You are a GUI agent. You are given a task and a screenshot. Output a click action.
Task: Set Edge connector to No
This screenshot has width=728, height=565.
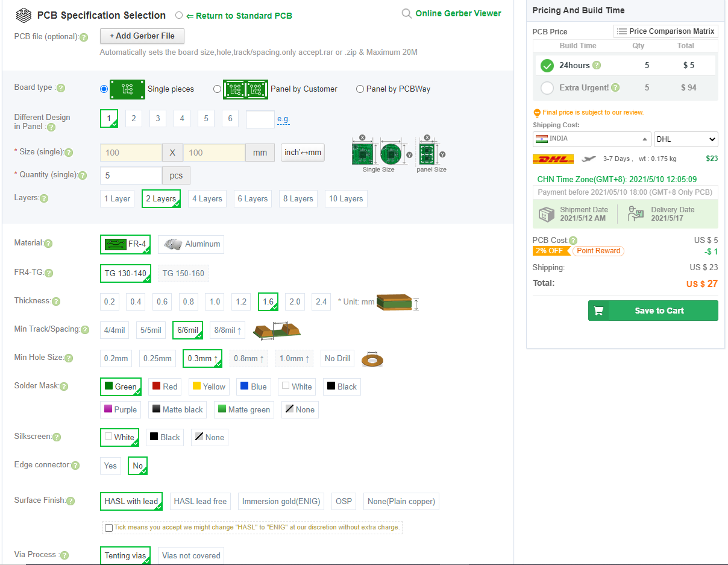[x=137, y=466]
